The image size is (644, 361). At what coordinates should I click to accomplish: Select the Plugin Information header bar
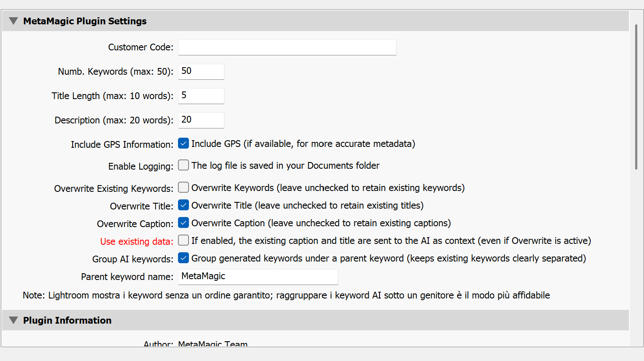(x=68, y=320)
